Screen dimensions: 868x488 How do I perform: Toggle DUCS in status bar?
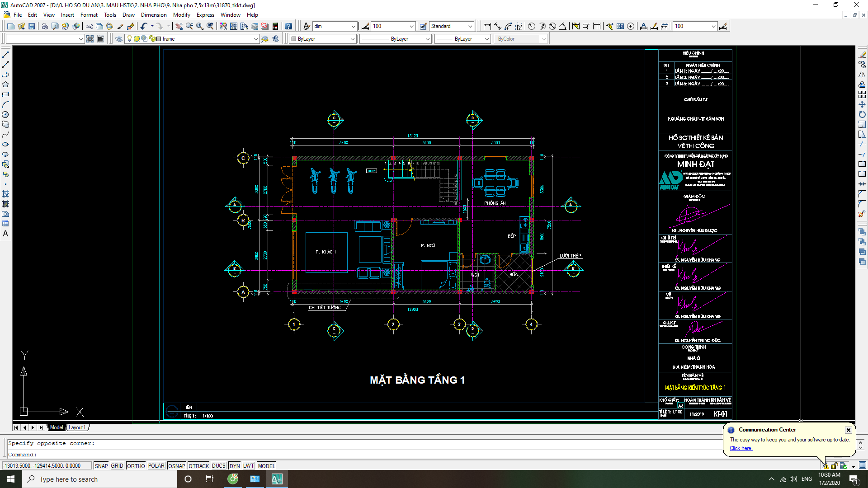click(x=218, y=466)
